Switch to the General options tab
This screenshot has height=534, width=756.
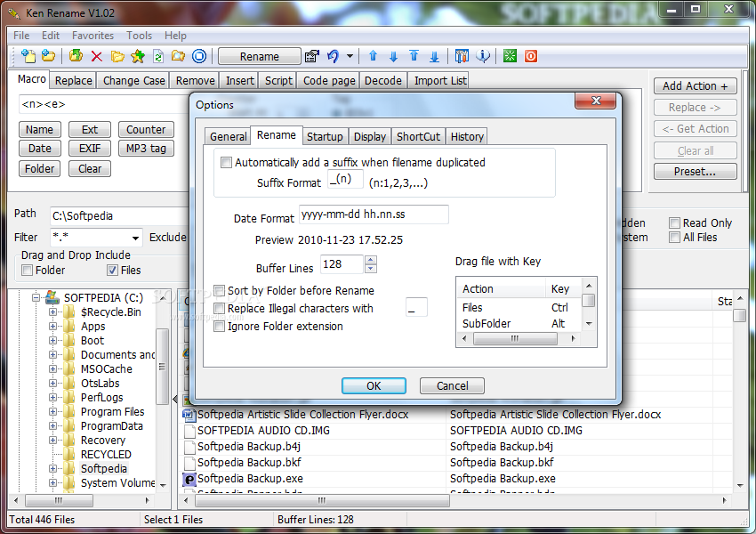228,136
